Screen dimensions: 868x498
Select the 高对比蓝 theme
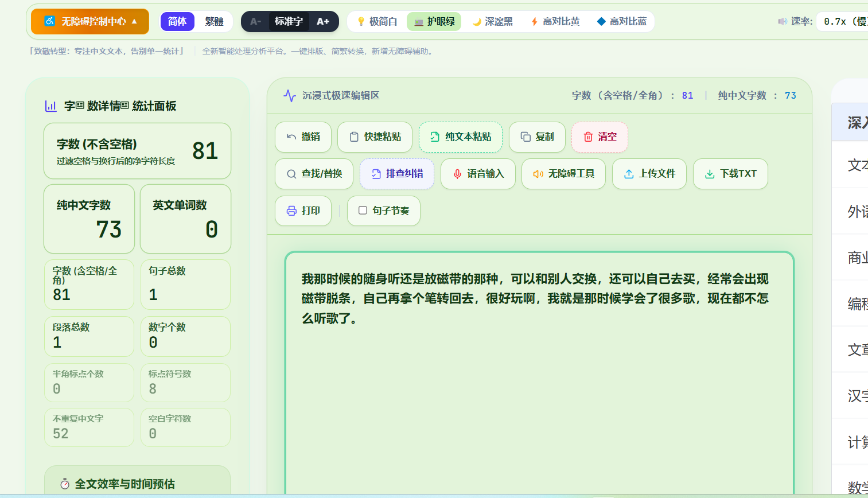coord(622,21)
